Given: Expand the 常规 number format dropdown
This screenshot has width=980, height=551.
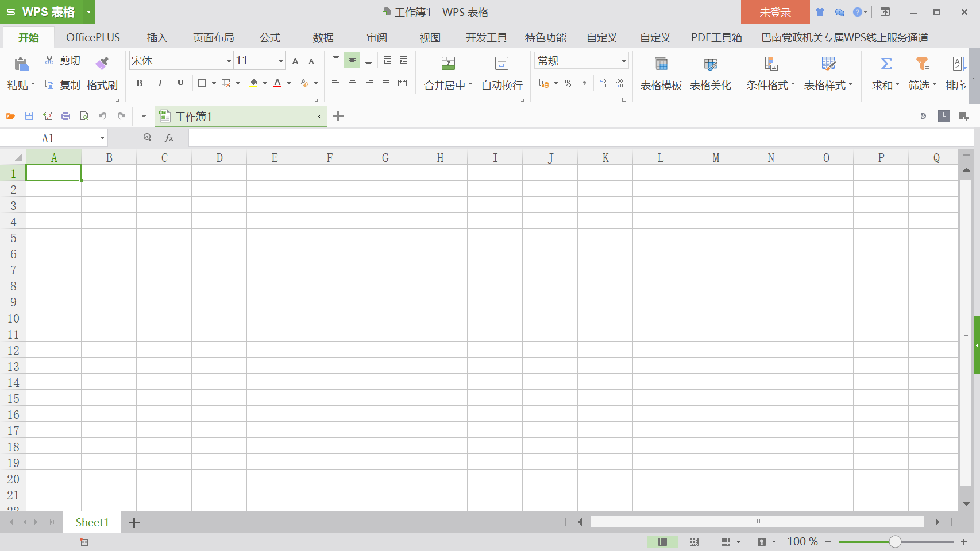Looking at the screenshot, I should click(624, 61).
